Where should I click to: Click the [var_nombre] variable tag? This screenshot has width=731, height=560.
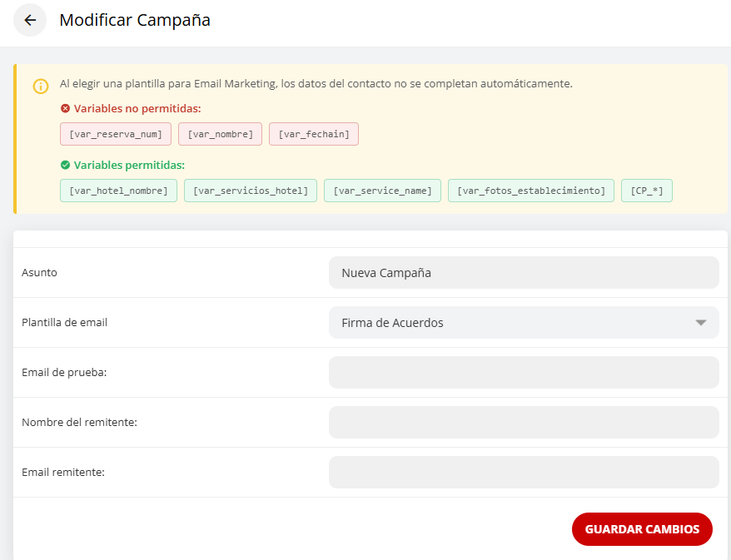[221, 134]
